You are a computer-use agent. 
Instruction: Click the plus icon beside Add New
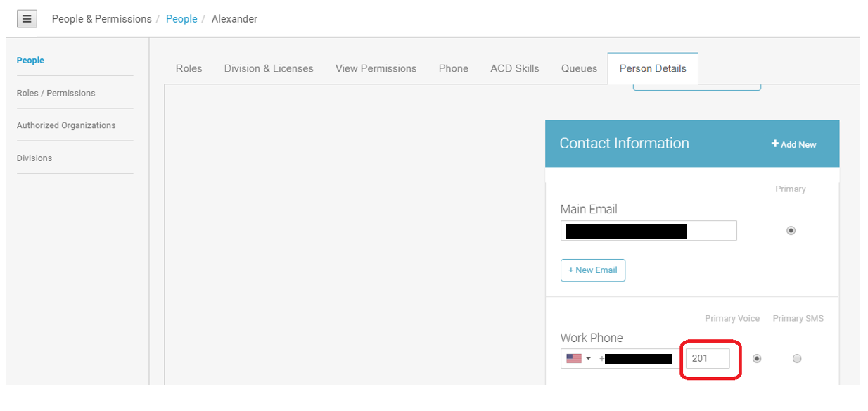tap(775, 144)
